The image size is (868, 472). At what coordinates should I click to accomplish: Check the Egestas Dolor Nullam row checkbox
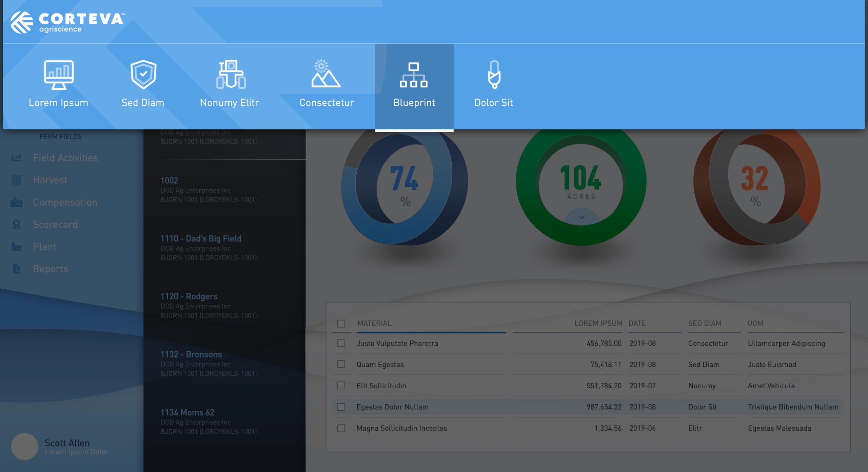[341, 407]
